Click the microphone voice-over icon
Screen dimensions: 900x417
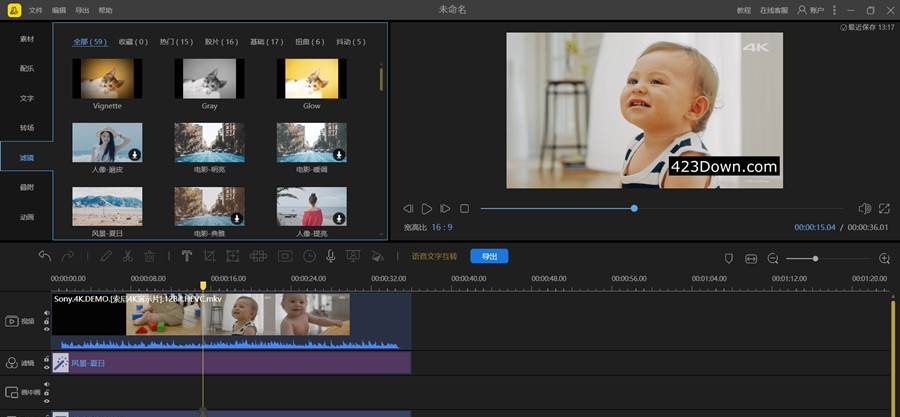331,256
